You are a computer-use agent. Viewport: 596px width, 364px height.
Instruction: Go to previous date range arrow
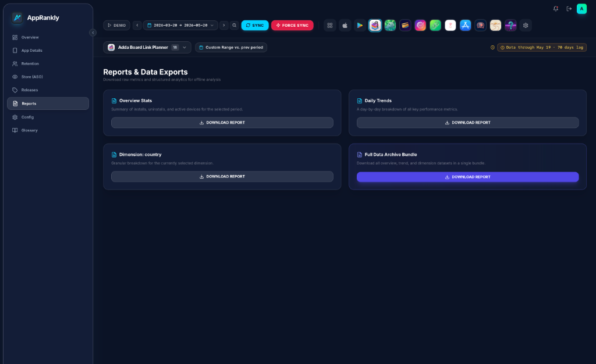point(137,26)
